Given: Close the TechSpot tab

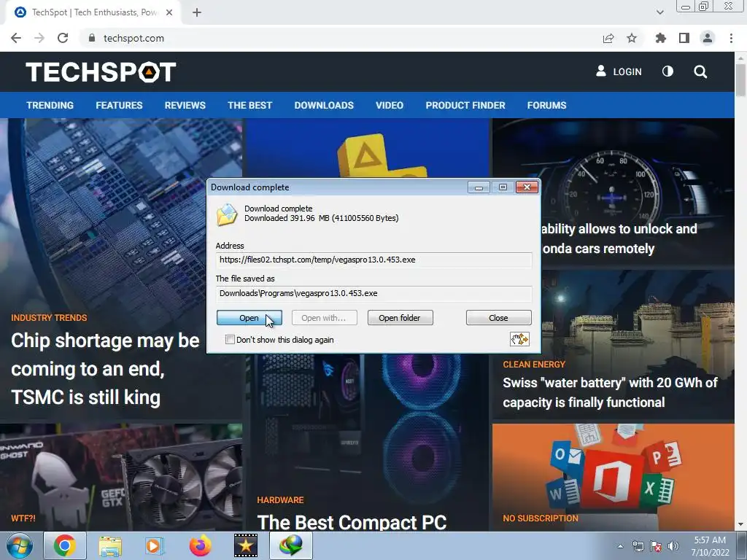Looking at the screenshot, I should (x=169, y=13).
